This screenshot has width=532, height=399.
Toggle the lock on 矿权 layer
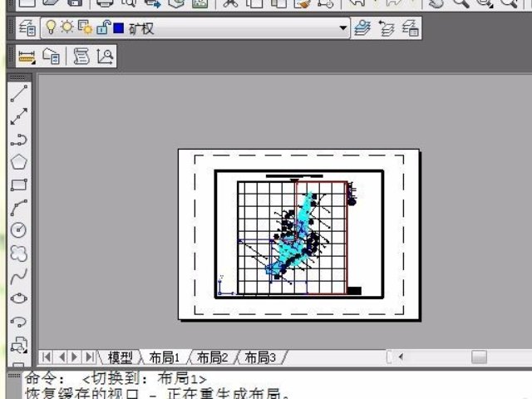(101, 29)
